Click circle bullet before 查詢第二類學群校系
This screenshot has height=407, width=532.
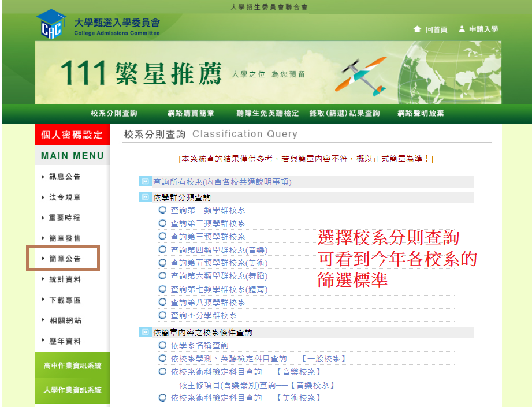tap(162, 223)
